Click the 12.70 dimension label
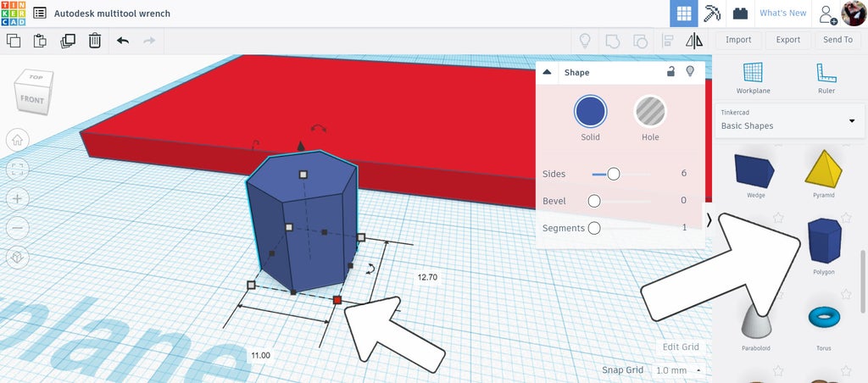The width and height of the screenshot is (868, 383). coord(427,277)
